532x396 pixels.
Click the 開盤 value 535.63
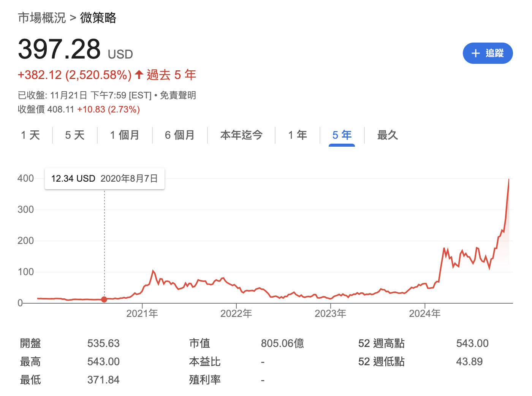pos(103,344)
